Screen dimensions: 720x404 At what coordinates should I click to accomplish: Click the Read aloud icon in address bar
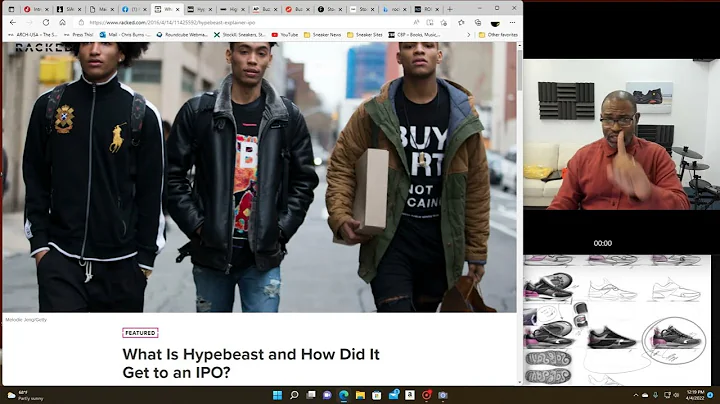(x=416, y=22)
